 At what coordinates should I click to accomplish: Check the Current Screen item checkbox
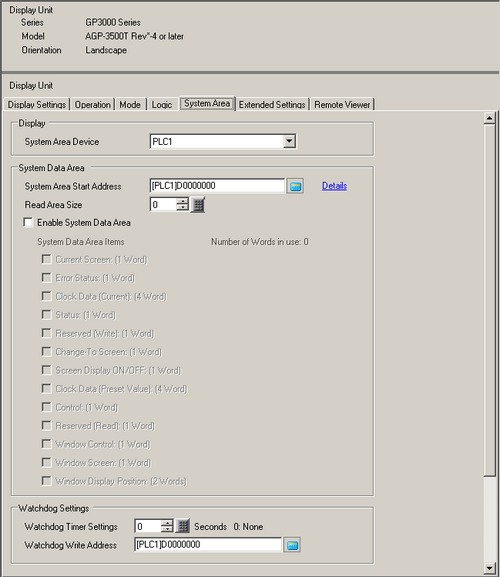[46, 259]
